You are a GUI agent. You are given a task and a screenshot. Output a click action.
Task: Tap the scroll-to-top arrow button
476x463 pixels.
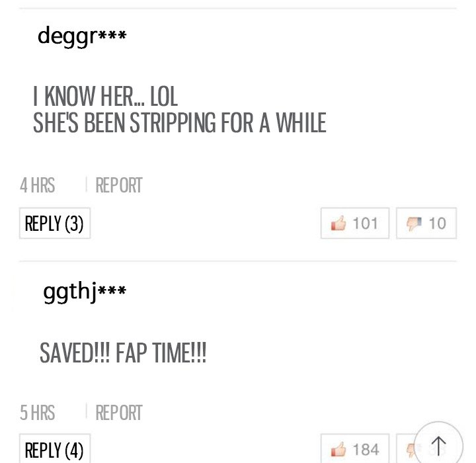[x=438, y=445]
